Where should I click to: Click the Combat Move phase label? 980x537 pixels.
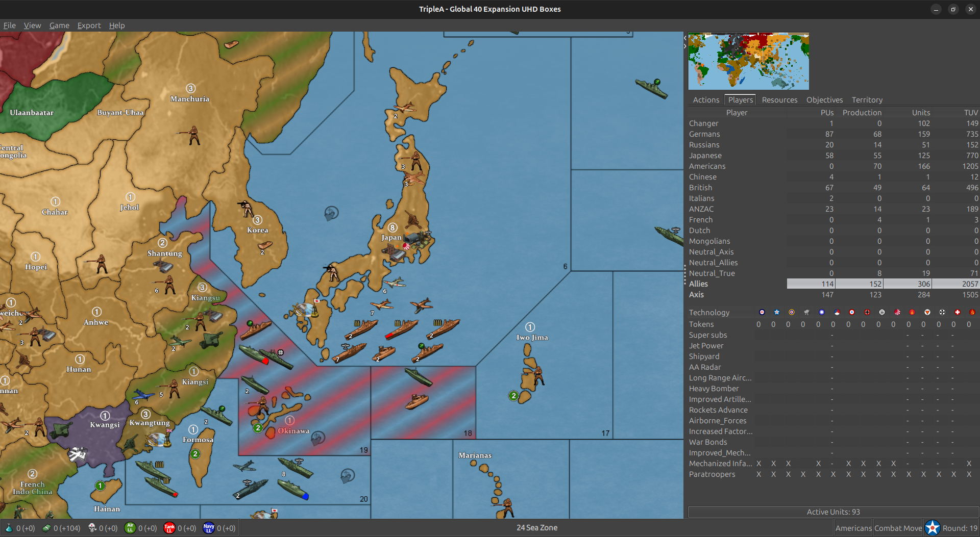[x=898, y=528]
